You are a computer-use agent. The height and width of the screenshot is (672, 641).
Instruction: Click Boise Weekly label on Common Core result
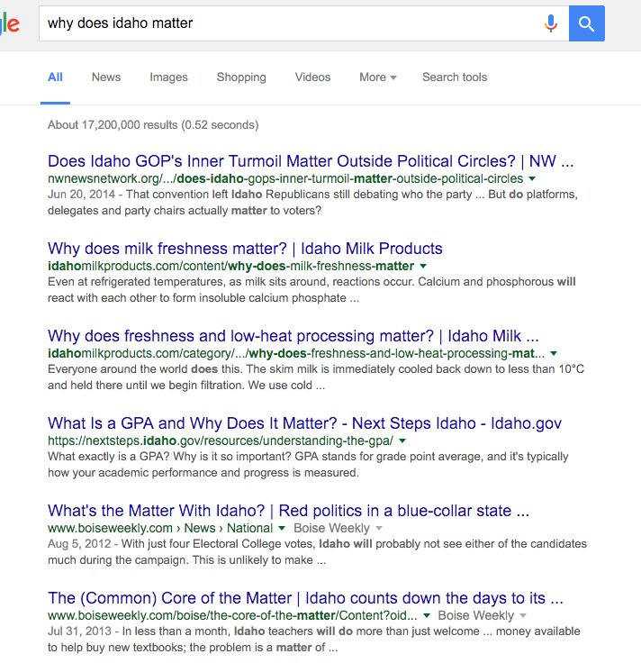[x=475, y=616]
